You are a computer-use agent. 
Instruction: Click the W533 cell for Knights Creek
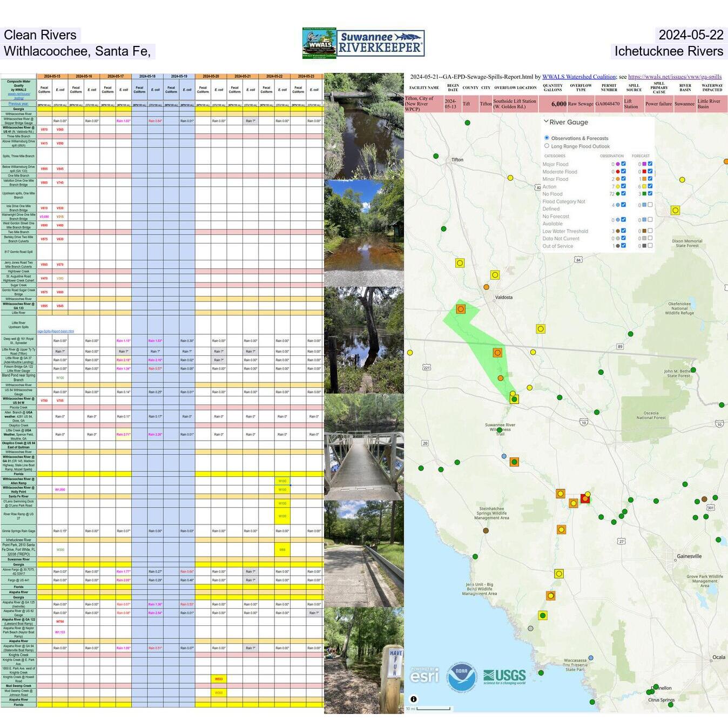219,679
